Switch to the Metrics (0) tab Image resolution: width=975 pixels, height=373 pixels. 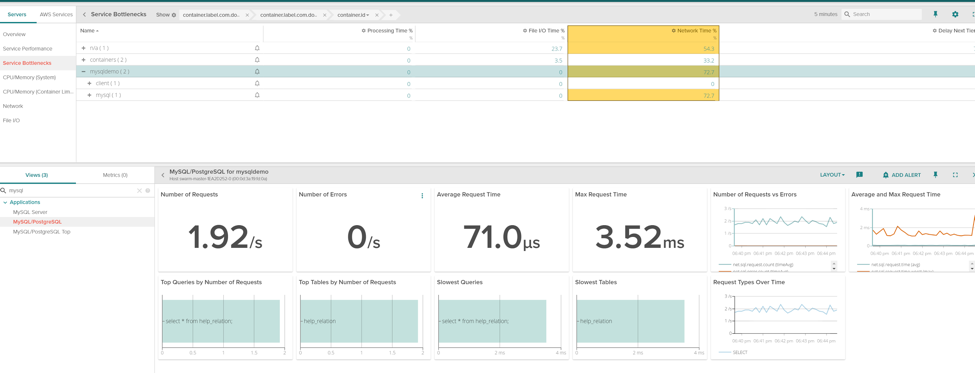tap(115, 175)
